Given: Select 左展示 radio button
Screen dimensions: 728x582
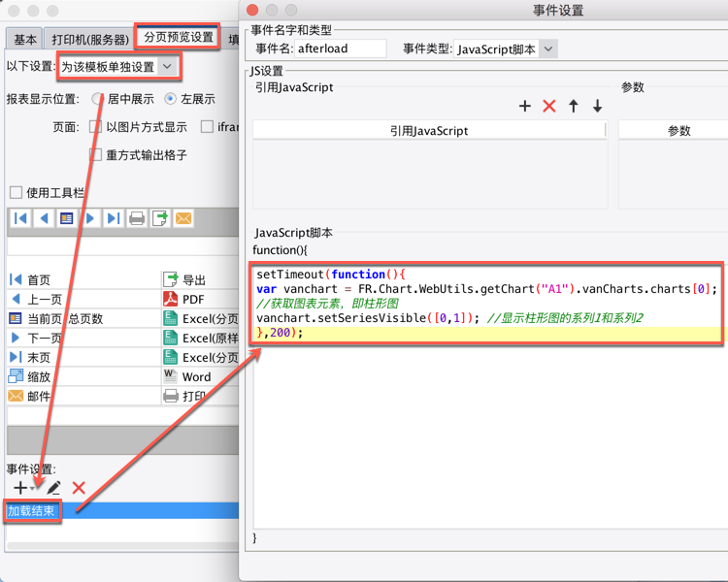Looking at the screenshot, I should point(171,99).
